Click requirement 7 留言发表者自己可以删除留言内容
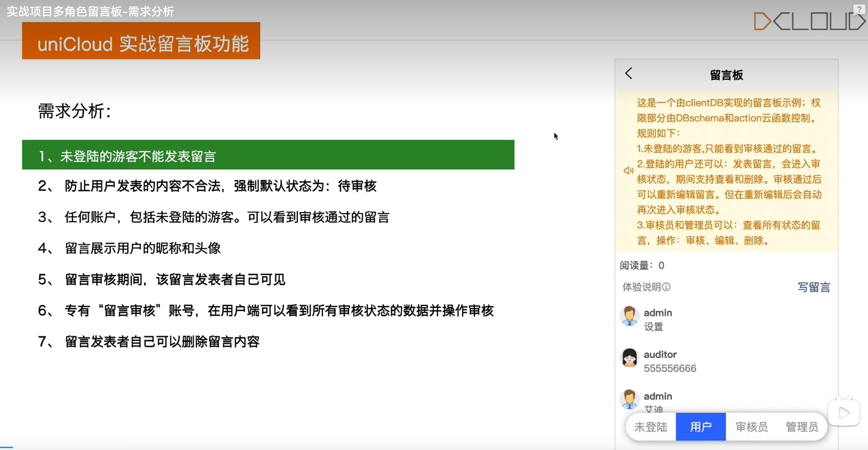This screenshot has width=868, height=450. (x=149, y=342)
